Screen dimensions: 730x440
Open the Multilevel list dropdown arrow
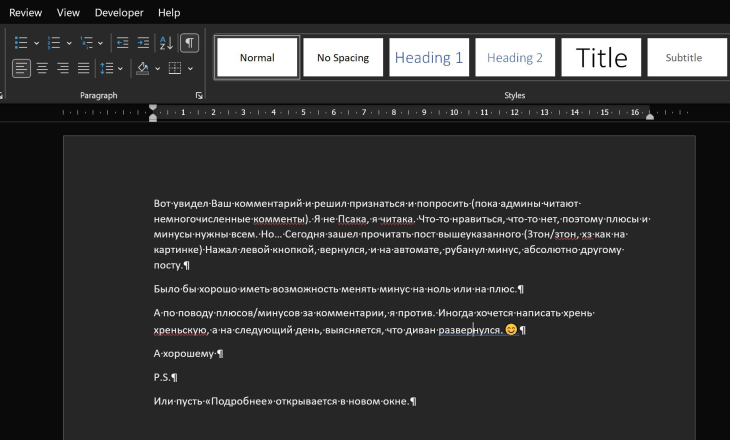pos(100,43)
